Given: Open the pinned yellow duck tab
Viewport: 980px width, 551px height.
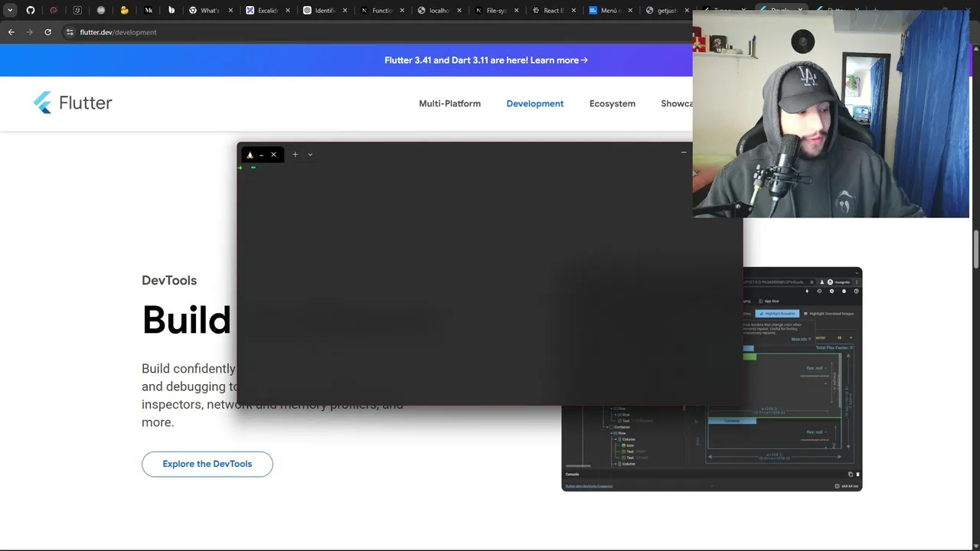Looking at the screenshot, I should [124, 11].
